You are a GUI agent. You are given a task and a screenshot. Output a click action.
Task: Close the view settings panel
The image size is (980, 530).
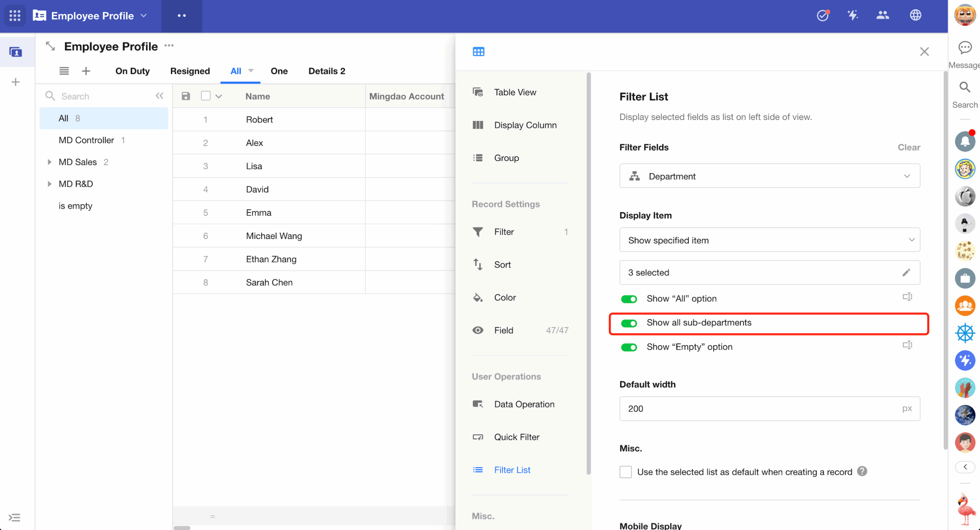(924, 52)
